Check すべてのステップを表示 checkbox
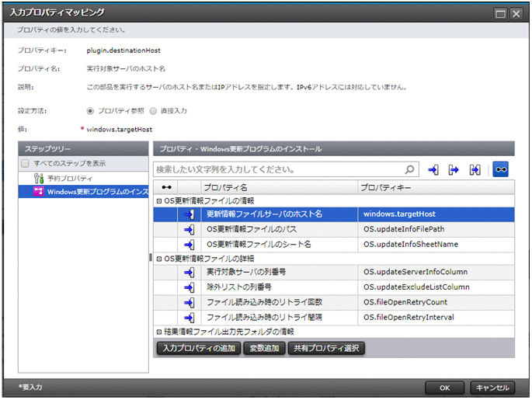This screenshot has width=532, height=400. 25,163
